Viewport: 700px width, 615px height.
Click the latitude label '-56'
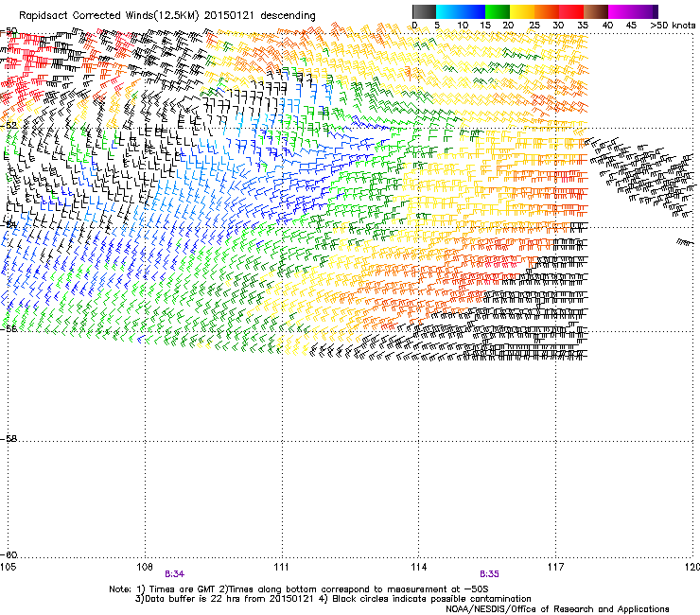click(9, 328)
